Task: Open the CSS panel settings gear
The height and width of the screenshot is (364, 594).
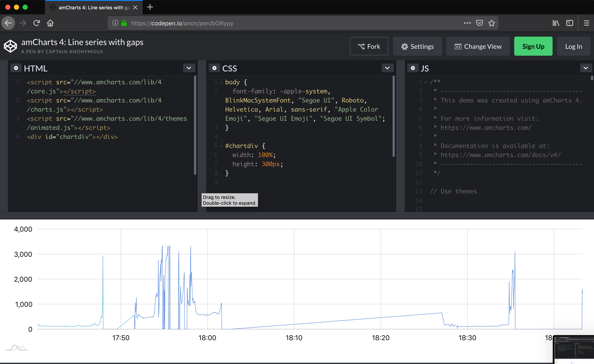Action: pos(214,68)
